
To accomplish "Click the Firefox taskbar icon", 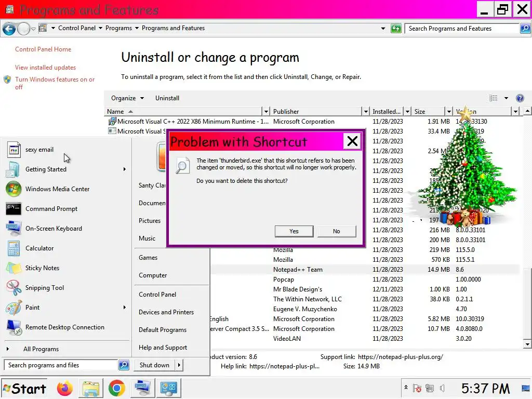I will 65,388.
